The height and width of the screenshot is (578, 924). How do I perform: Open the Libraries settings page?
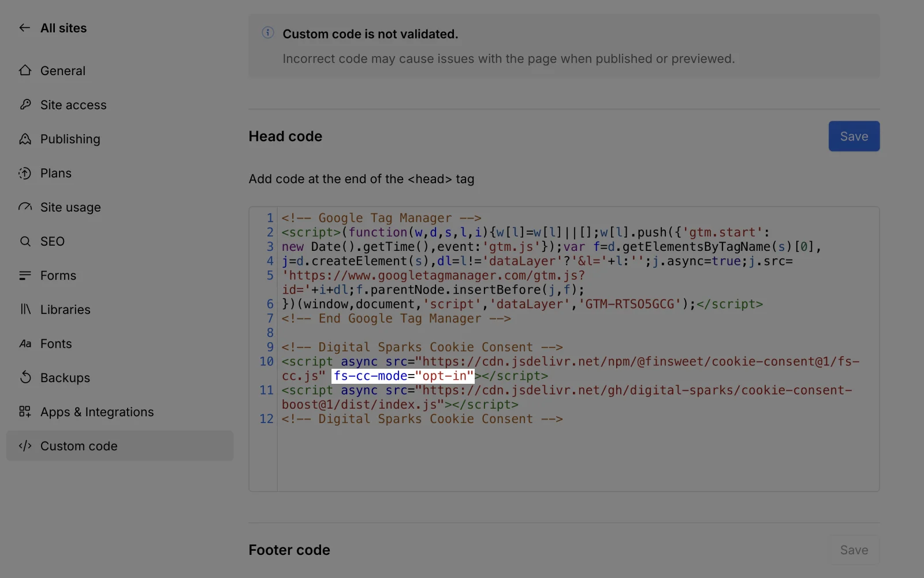coord(65,309)
